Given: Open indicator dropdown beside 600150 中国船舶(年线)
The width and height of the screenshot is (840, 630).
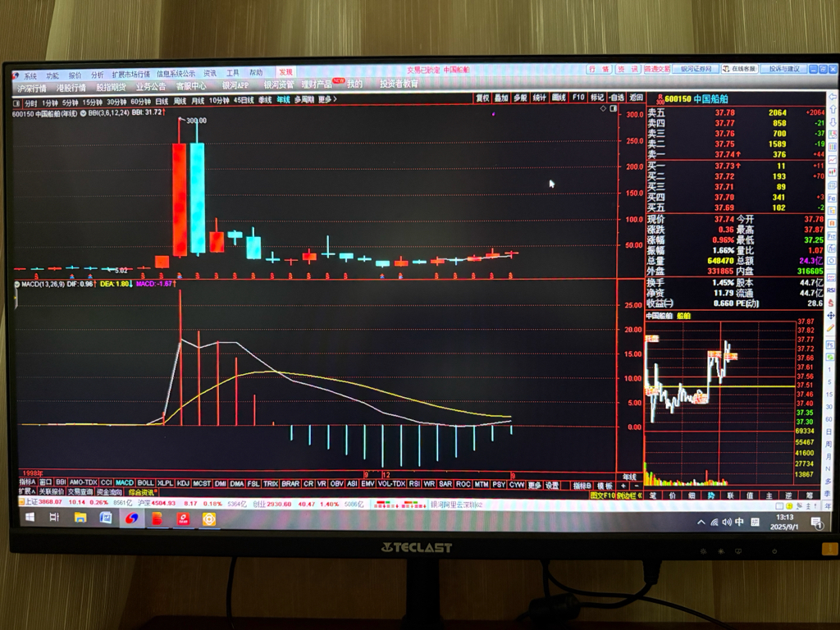Looking at the screenshot, I should point(84,113).
